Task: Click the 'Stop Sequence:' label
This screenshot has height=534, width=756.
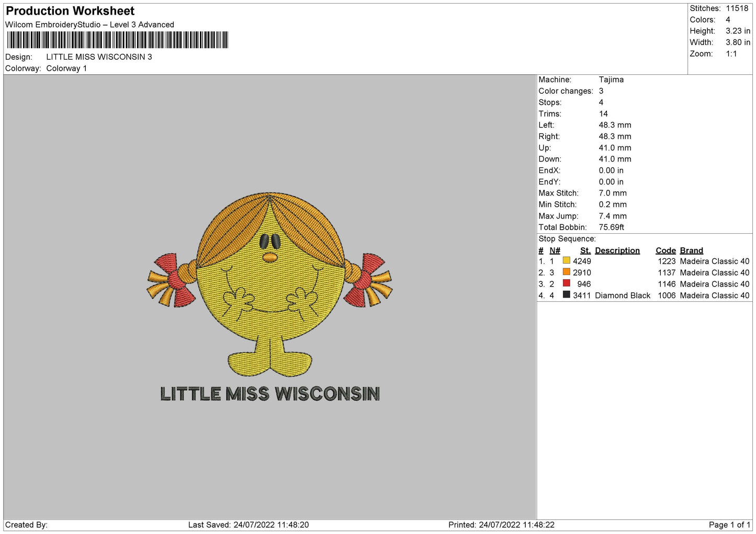Action: (567, 239)
